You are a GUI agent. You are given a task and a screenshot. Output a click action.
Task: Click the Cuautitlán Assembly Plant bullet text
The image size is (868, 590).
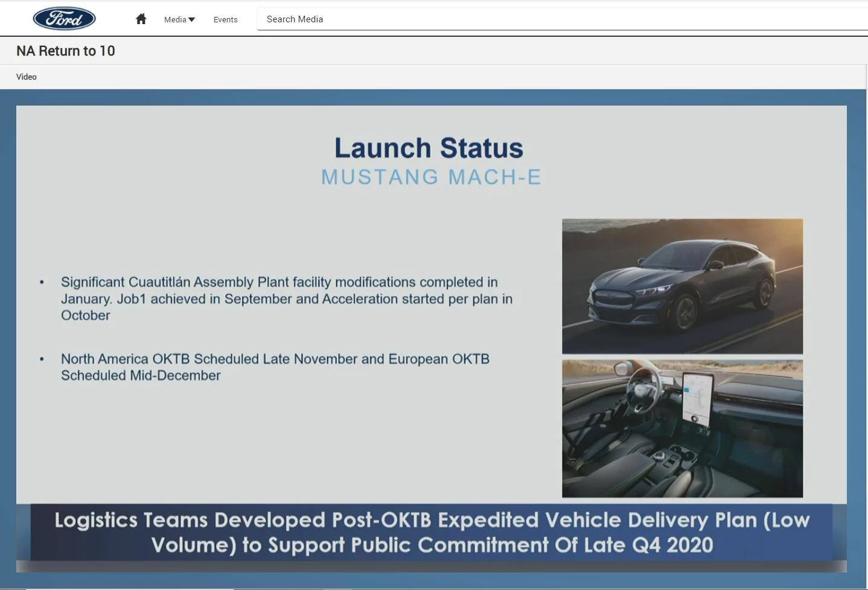pyautogui.click(x=287, y=299)
